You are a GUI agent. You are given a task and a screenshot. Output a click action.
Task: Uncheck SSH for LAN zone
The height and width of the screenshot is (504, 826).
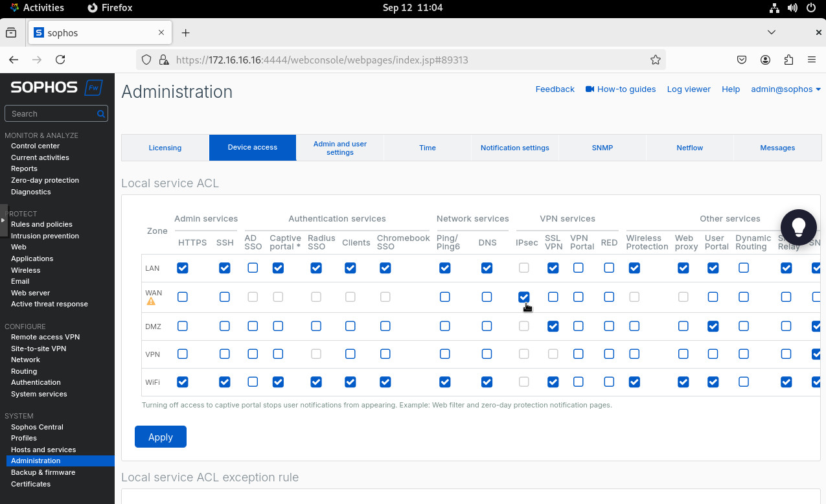pos(225,268)
